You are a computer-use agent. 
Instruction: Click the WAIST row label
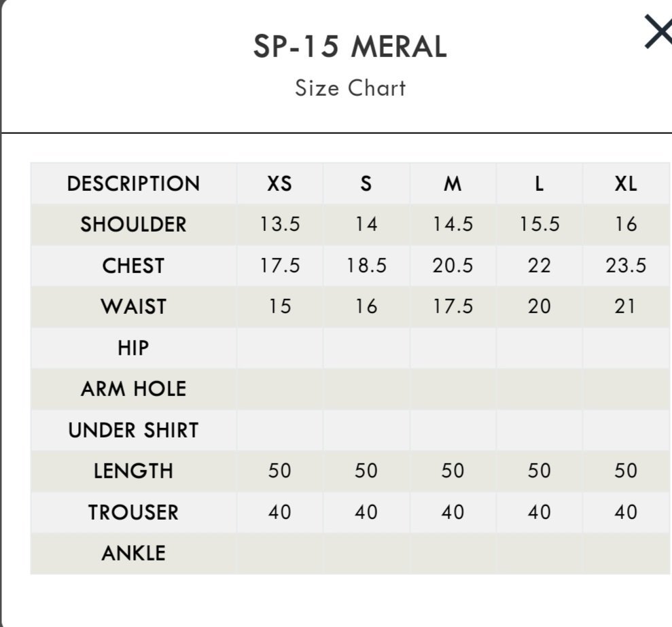(x=133, y=307)
